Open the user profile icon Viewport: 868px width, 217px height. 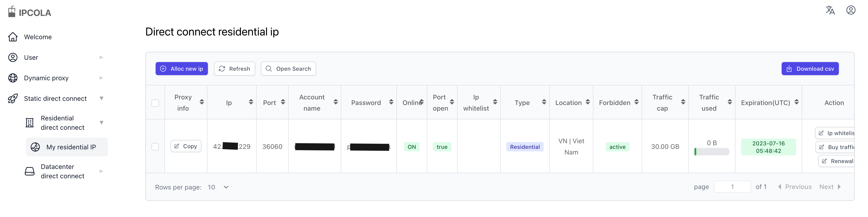[x=850, y=10]
